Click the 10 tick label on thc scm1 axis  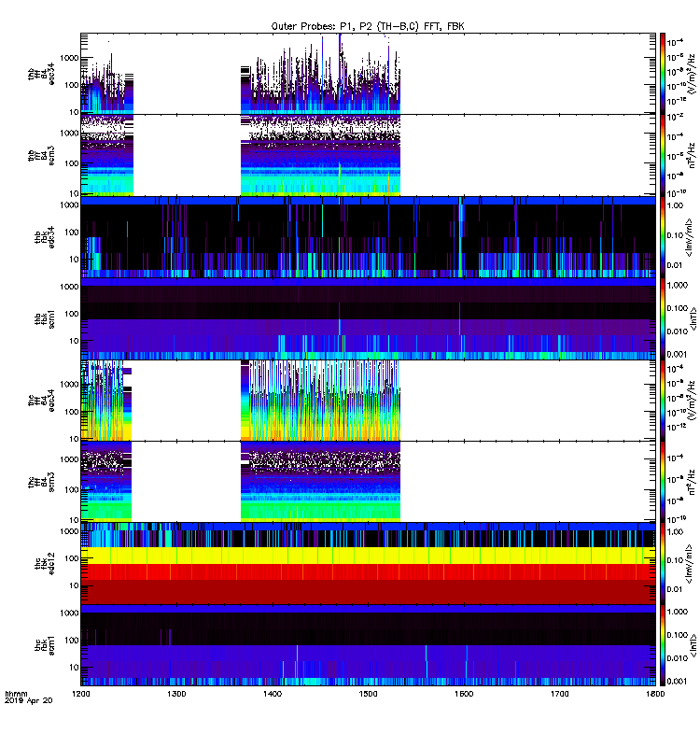click(x=74, y=668)
